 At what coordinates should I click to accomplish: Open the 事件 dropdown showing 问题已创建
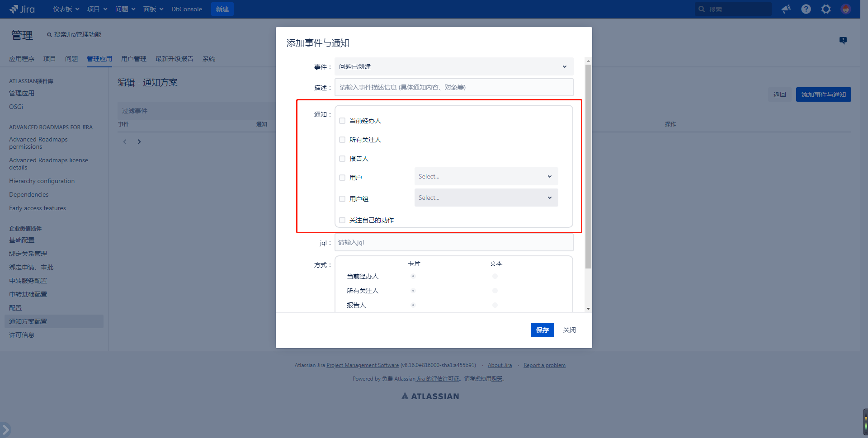[454, 66]
